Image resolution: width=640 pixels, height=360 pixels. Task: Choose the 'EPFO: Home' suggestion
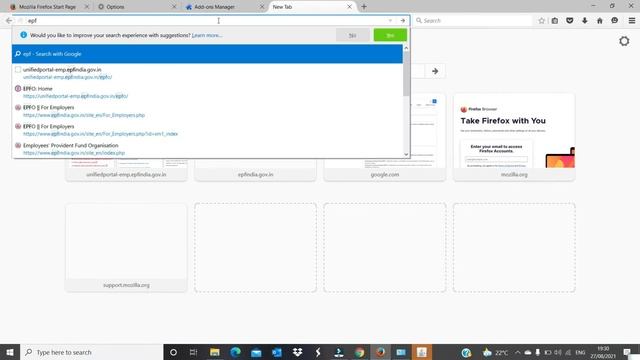click(x=207, y=92)
